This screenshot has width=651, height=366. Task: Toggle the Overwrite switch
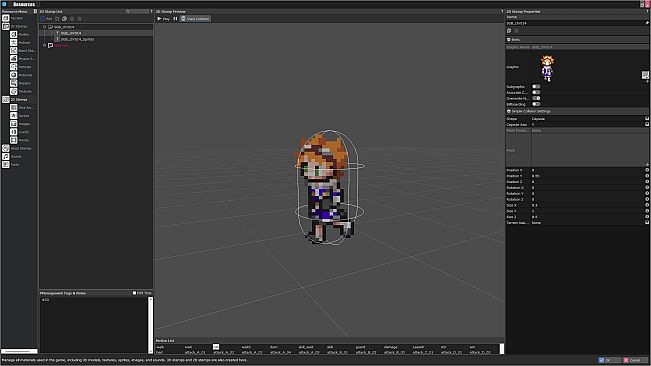pyautogui.click(x=536, y=98)
